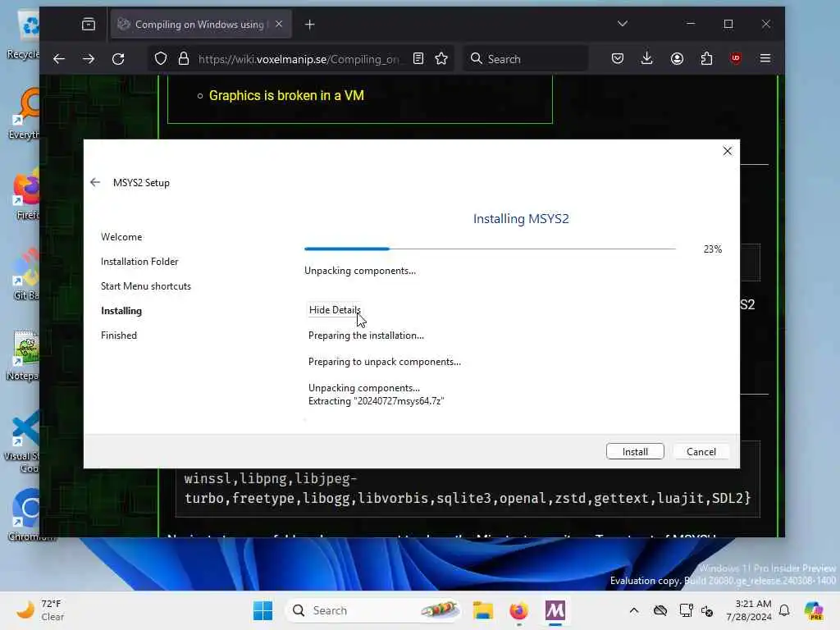Open the extensions menu
The image size is (840, 630).
706,59
